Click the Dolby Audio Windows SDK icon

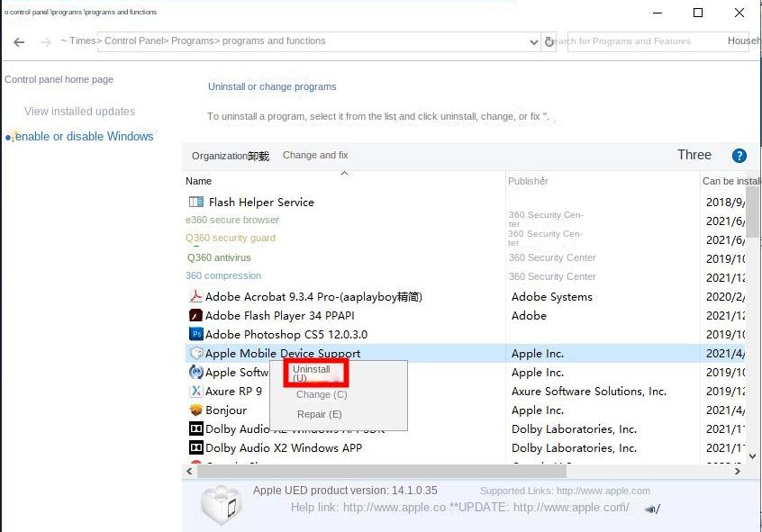[x=195, y=428]
